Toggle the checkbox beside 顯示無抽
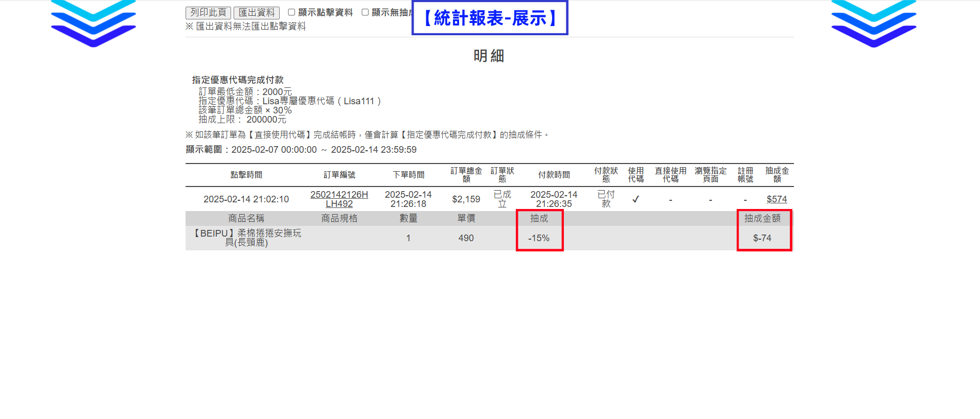 point(365,12)
